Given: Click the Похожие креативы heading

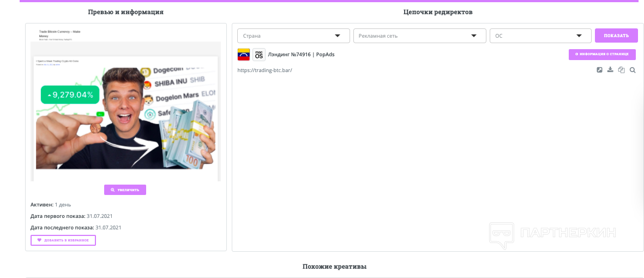Looking at the screenshot, I should pyautogui.click(x=334, y=267).
